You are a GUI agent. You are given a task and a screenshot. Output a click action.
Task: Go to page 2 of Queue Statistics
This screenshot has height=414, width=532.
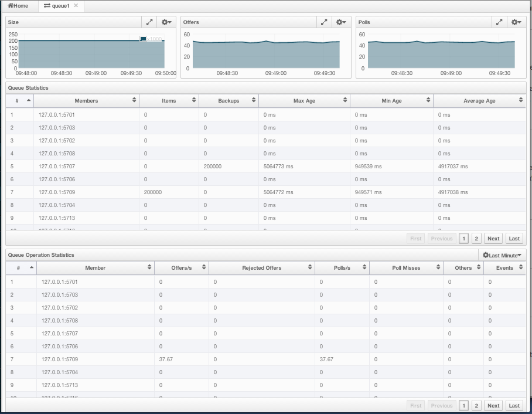click(476, 239)
